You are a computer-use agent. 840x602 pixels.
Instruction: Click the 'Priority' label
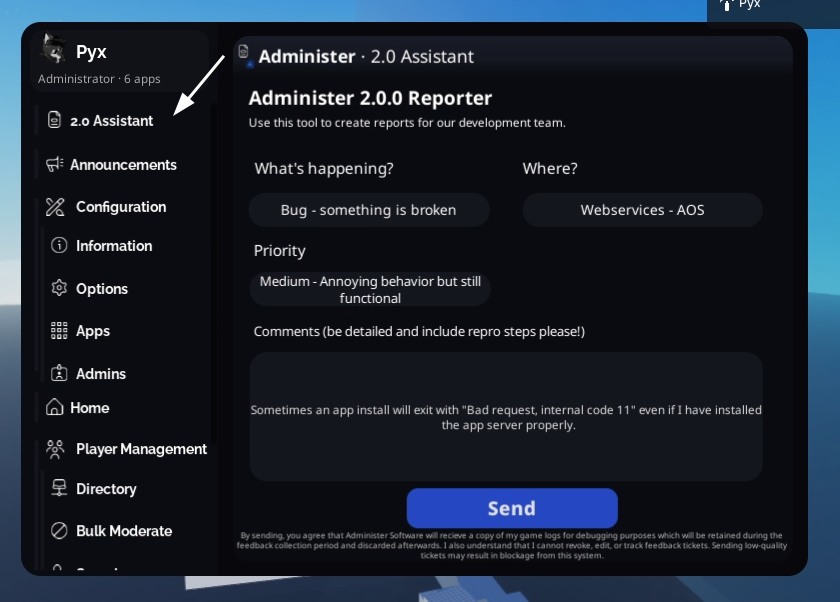[280, 251]
